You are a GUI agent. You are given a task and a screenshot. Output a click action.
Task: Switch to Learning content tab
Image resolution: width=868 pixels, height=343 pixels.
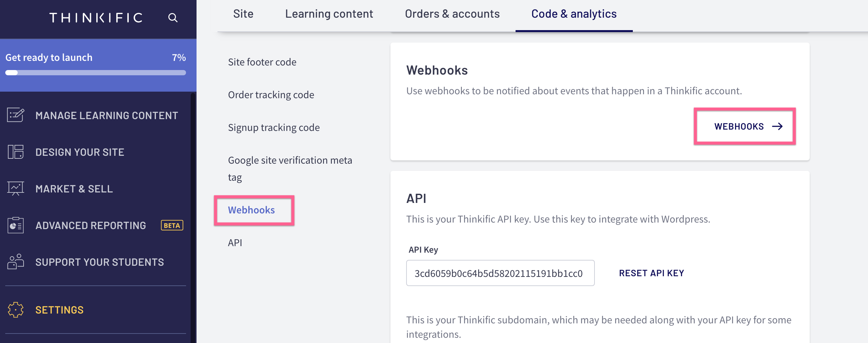(x=329, y=14)
